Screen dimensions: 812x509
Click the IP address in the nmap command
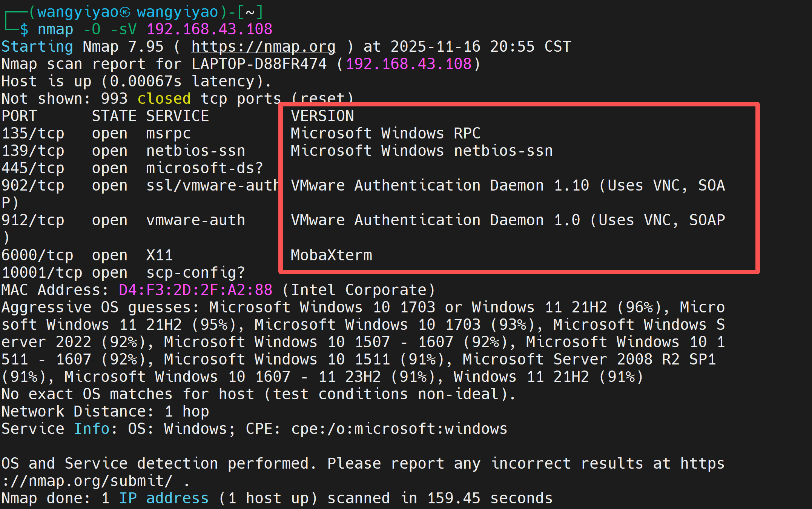pos(209,29)
